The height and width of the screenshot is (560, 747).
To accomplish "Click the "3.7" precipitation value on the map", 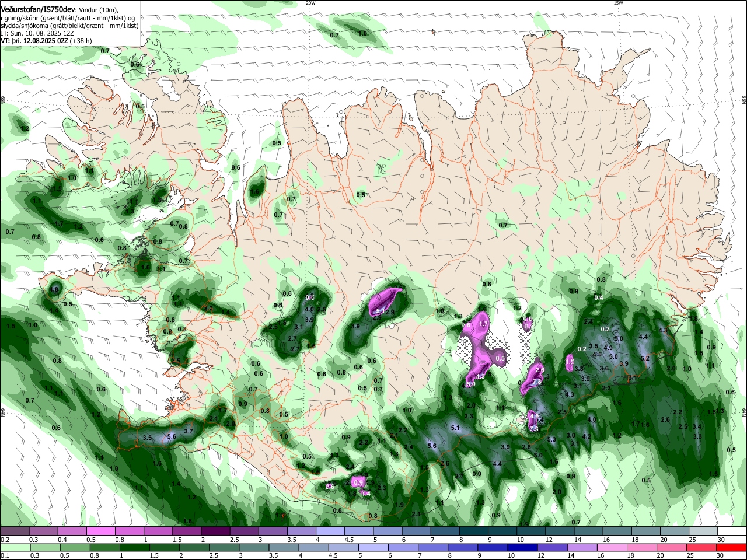I will point(189,431).
